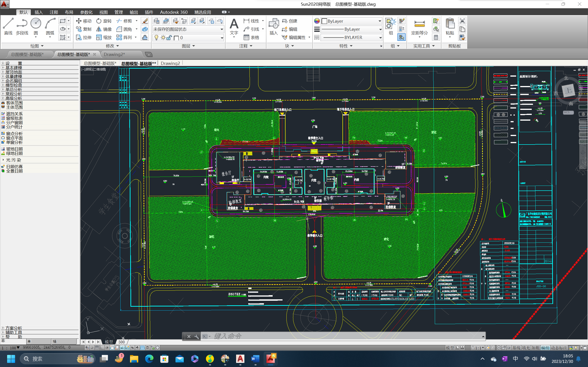Click the Move (移动) tool
The image size is (588, 367).
tap(84, 21)
